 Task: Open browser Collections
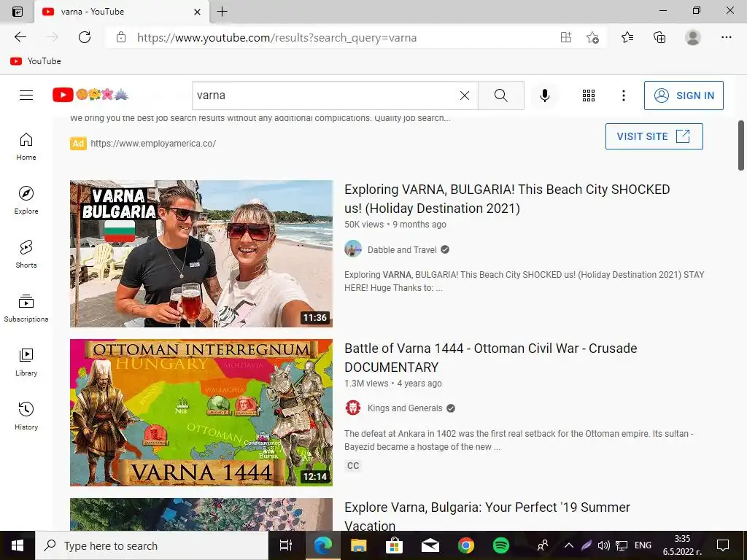[659, 37]
